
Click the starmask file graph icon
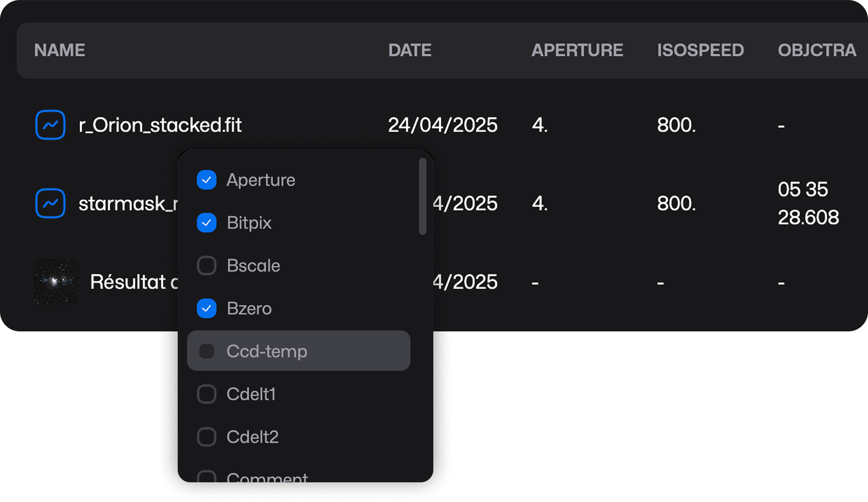pos(50,203)
